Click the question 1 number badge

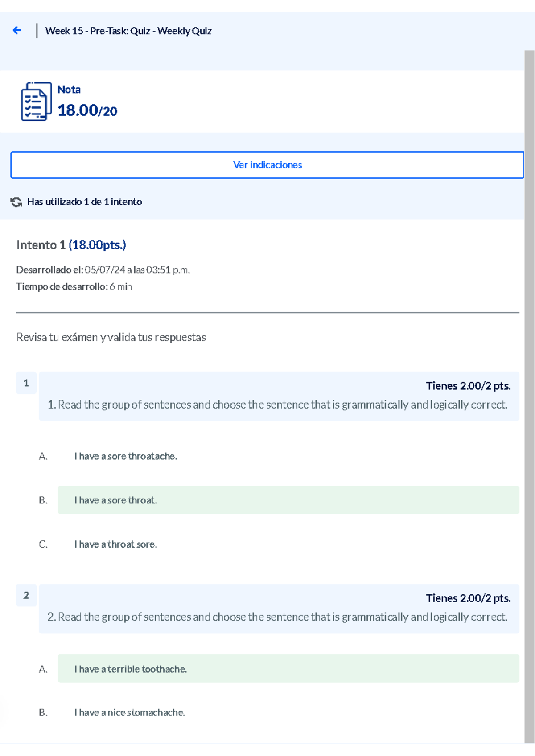tap(26, 382)
